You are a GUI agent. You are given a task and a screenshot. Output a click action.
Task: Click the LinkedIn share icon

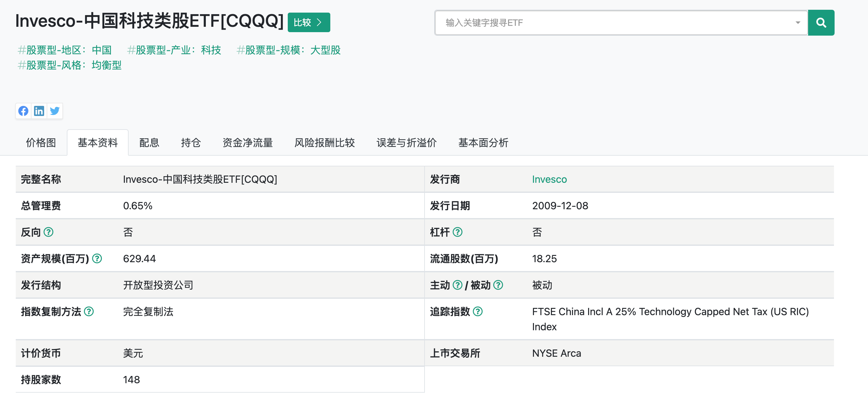[x=39, y=111]
